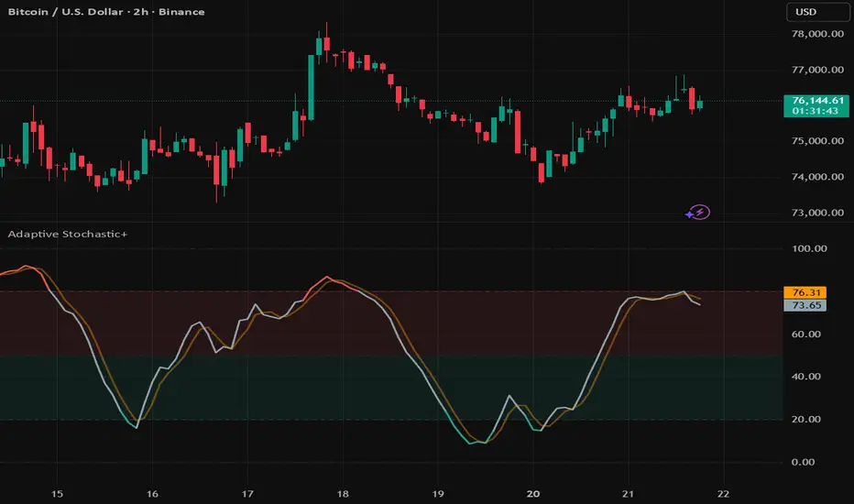Click the 73,000.00 price axis label
Screen dimensions: 854x504
click(x=817, y=213)
